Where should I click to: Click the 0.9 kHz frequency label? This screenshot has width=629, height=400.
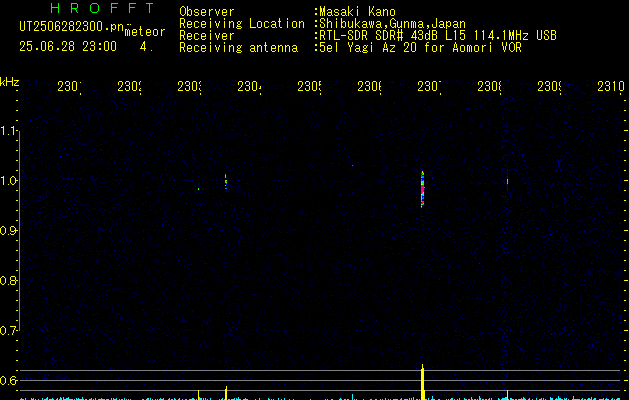[8, 231]
